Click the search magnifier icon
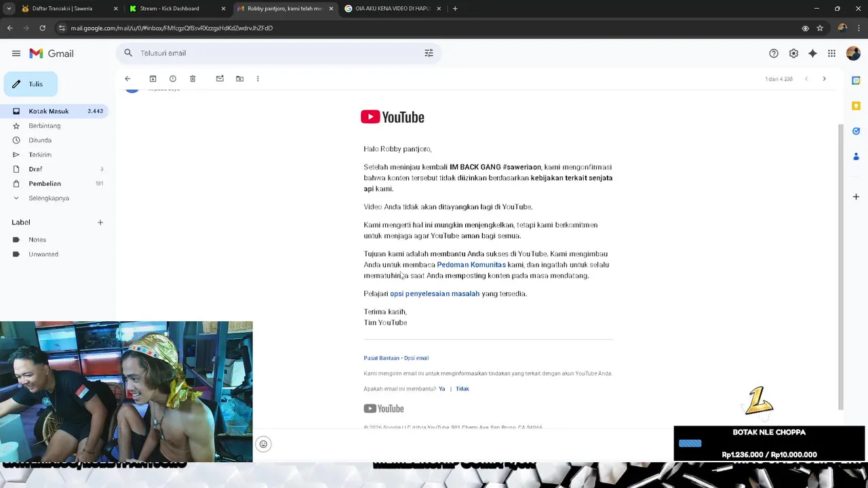This screenshot has width=868, height=488. click(128, 53)
